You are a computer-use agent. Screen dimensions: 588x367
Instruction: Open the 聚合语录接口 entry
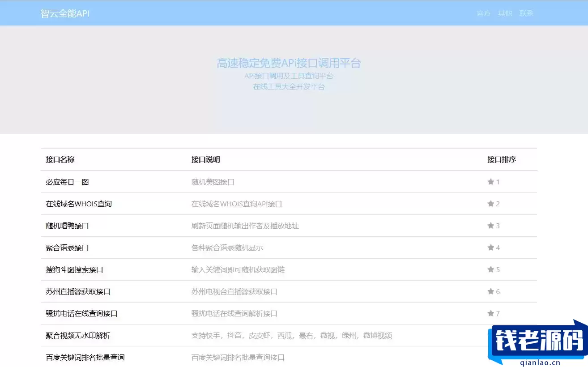67,248
